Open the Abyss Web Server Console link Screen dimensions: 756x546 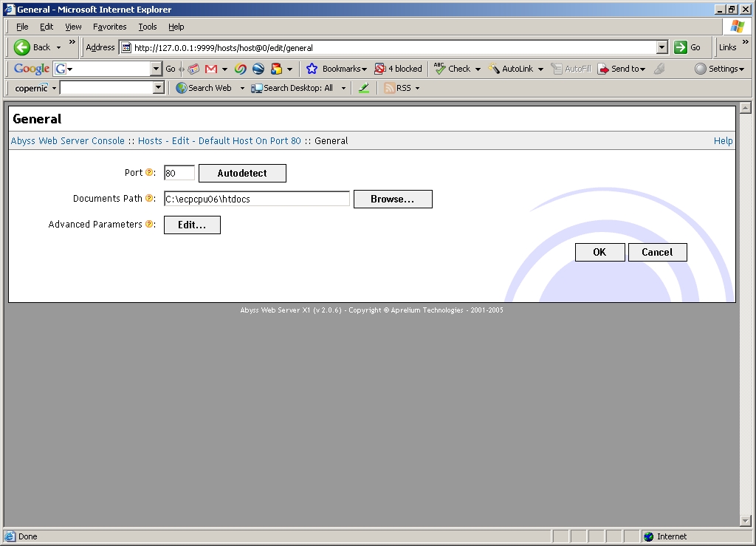click(68, 141)
